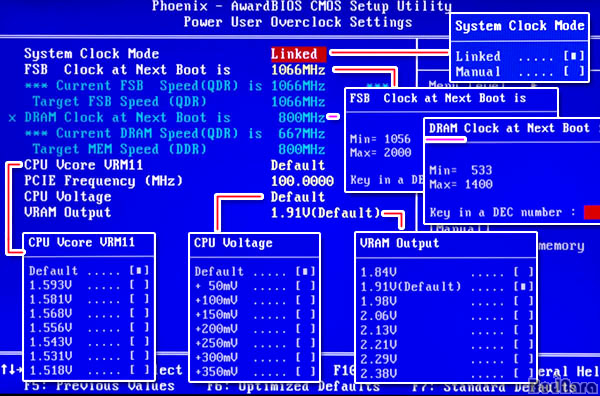Select + 50mV in CPU Voltage list

255,286
